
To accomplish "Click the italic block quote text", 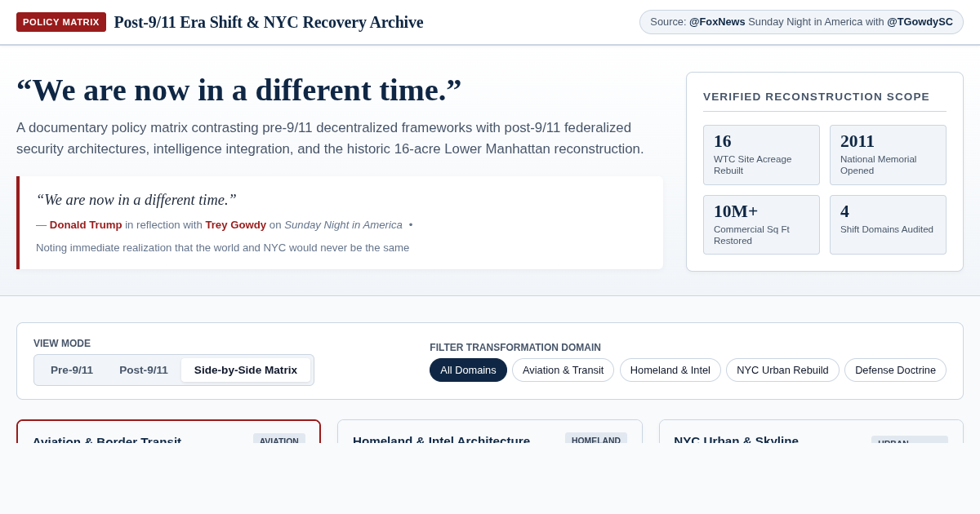I will click(136, 200).
